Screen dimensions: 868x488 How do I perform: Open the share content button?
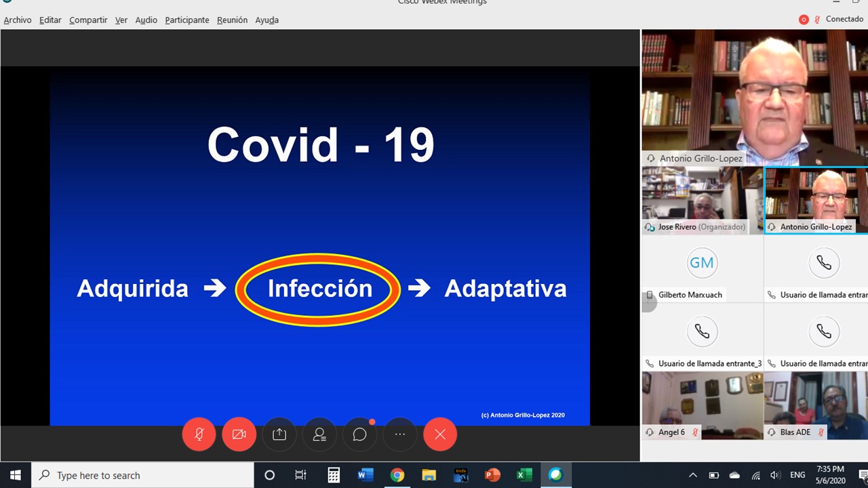[279, 434]
